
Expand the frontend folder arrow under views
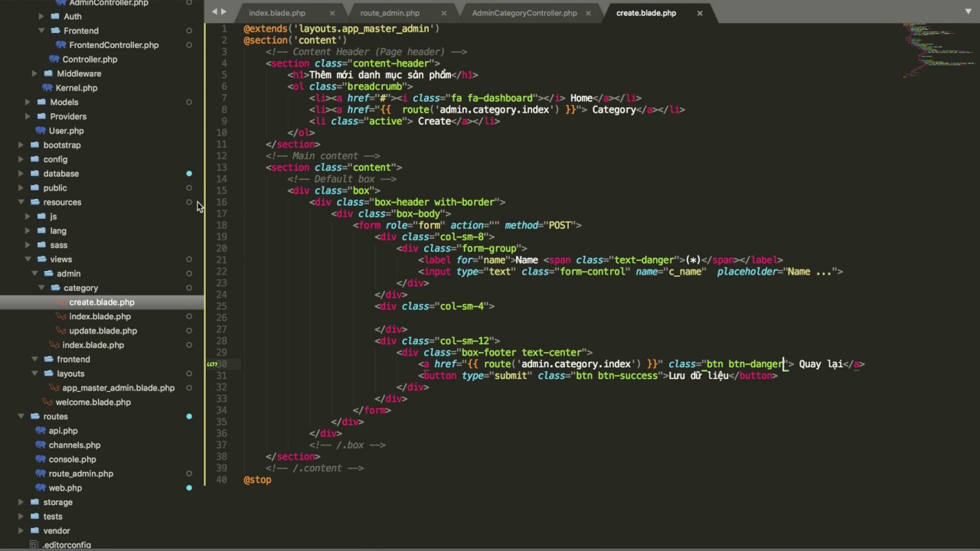(x=34, y=359)
